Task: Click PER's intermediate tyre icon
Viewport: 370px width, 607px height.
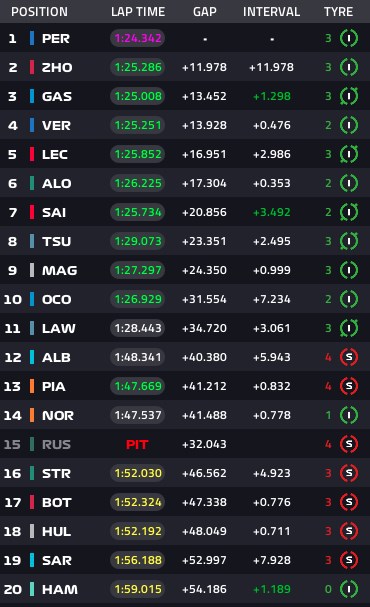Action: coord(349,38)
